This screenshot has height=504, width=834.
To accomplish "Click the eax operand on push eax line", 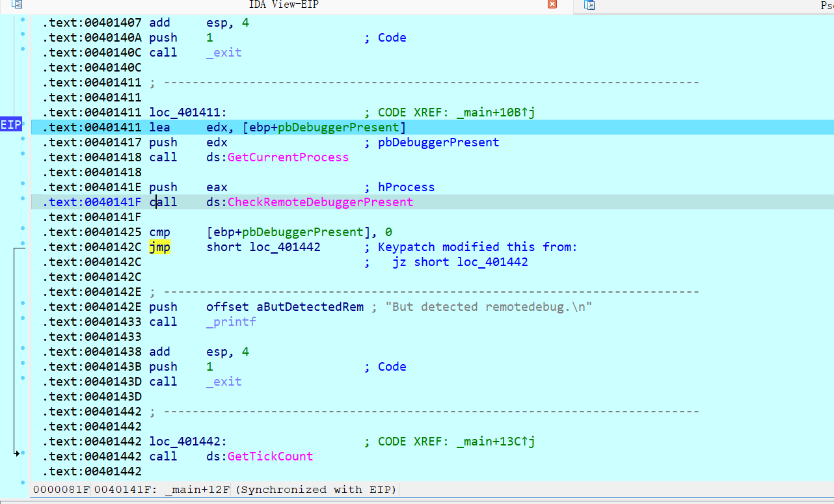I will [x=217, y=187].
